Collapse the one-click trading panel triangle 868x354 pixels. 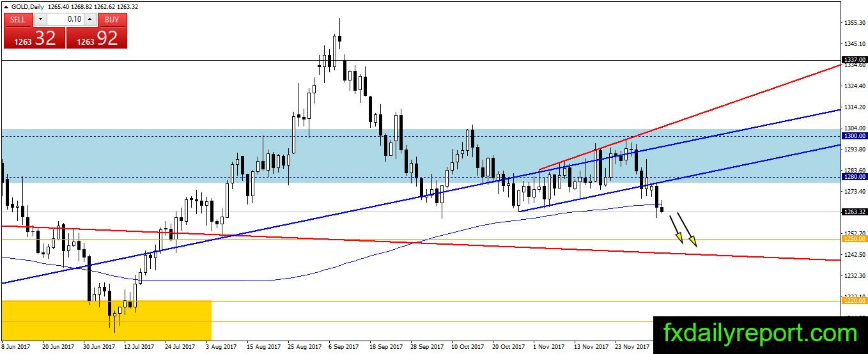click(6, 6)
